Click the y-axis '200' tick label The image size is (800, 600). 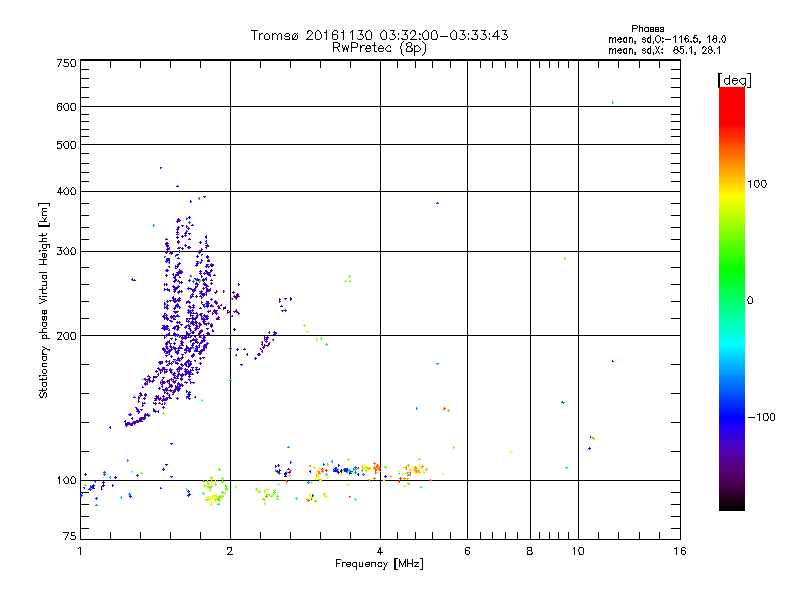(x=66, y=336)
